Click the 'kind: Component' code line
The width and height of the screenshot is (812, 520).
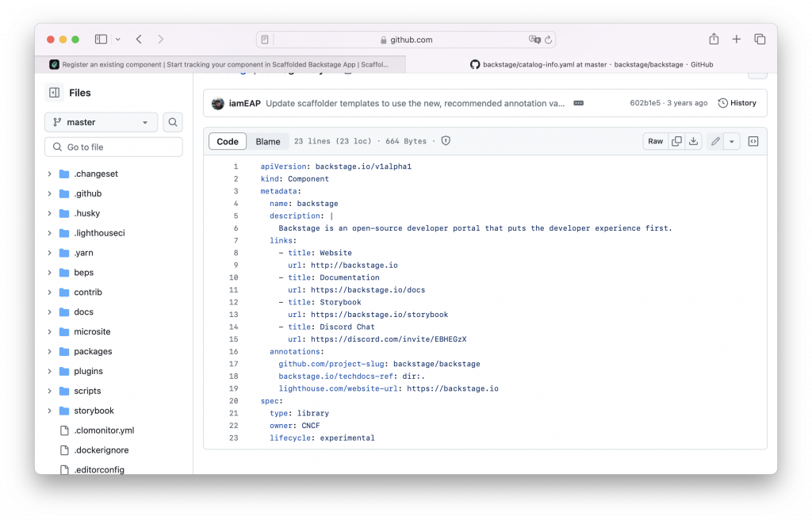click(294, 178)
